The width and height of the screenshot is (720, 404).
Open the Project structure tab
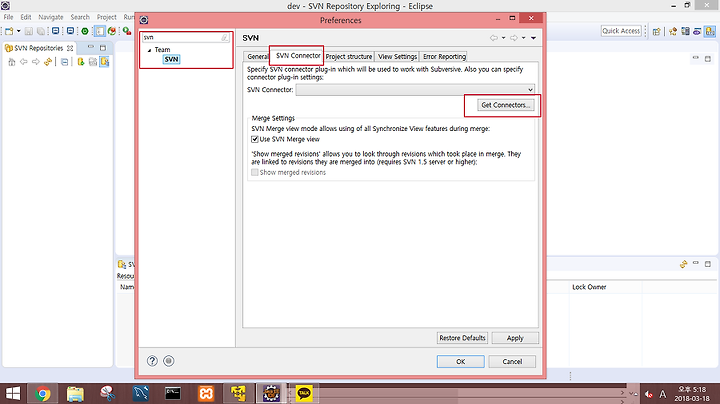point(349,56)
